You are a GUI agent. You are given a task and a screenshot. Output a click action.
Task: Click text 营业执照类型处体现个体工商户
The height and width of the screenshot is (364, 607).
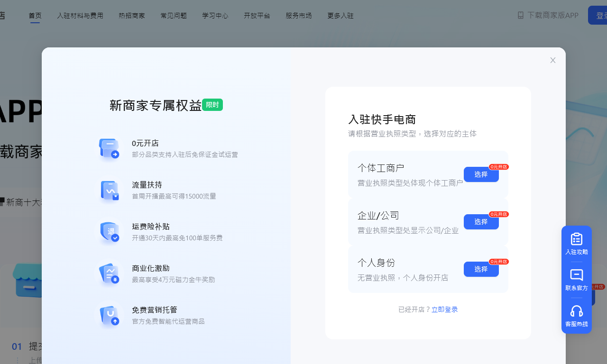(x=410, y=183)
